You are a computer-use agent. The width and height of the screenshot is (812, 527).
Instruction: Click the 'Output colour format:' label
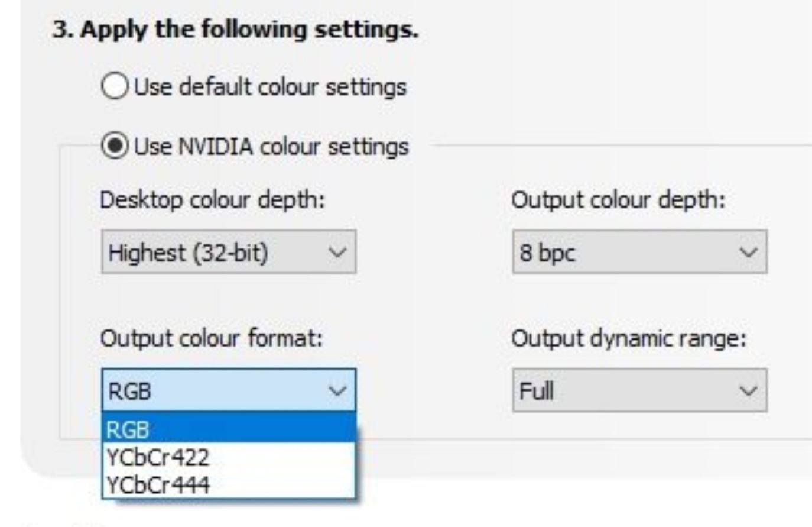(212, 339)
